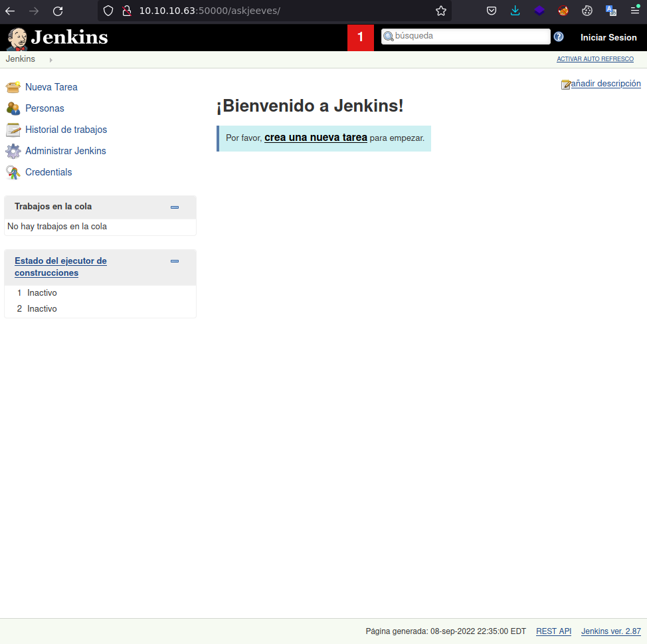
Task: Click the magnifier icon in search box
Action: click(x=389, y=37)
